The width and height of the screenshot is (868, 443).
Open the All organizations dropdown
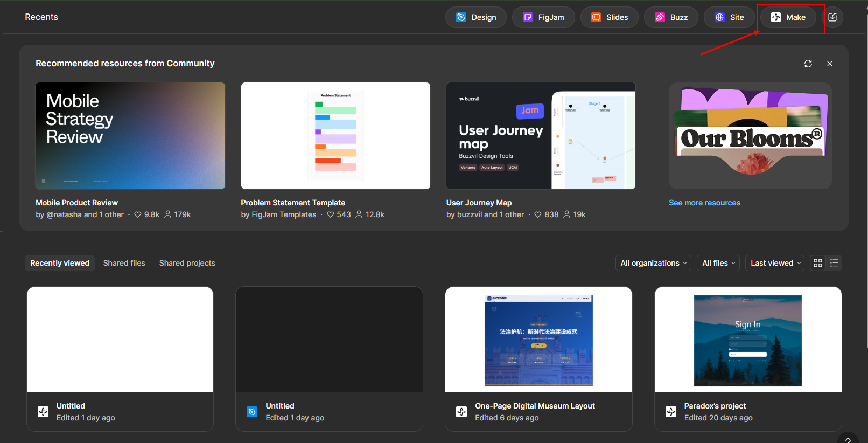(x=653, y=263)
